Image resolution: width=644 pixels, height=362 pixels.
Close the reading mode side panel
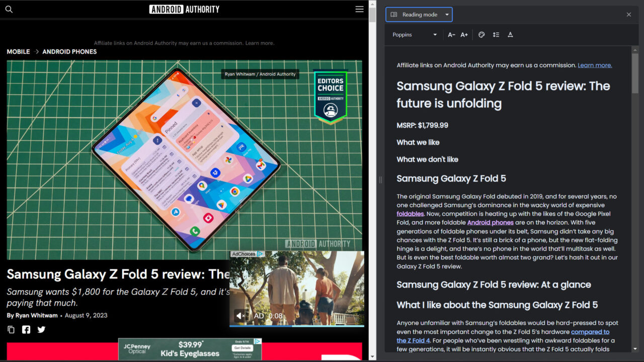pos(628,15)
